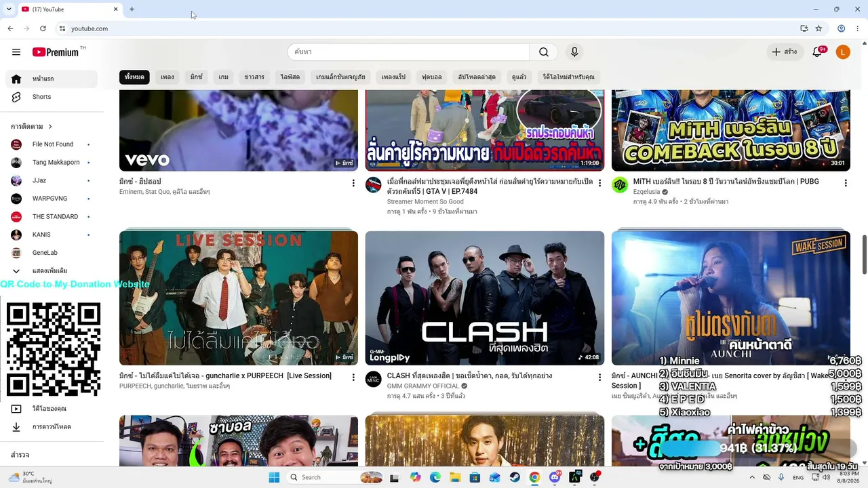Open options menu for MiTH PUBG video
Viewport: 868px width, 488px height.
click(x=845, y=183)
